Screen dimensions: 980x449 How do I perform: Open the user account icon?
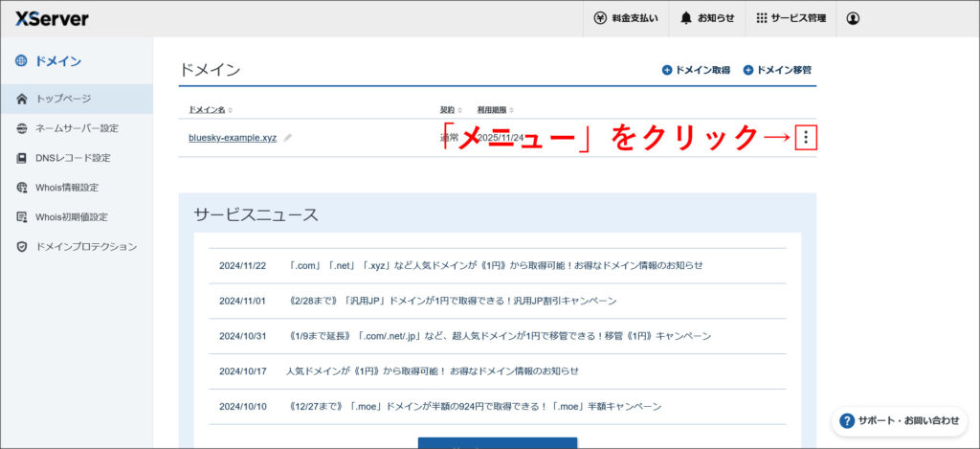tap(853, 19)
